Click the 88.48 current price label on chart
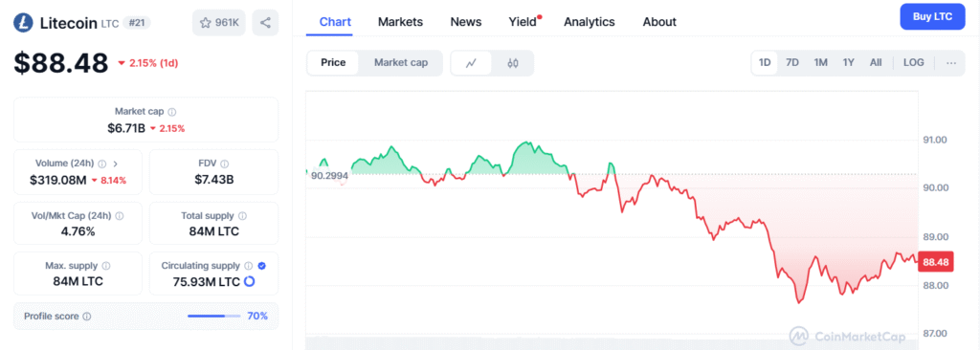This screenshot has height=350, width=980. click(x=936, y=263)
